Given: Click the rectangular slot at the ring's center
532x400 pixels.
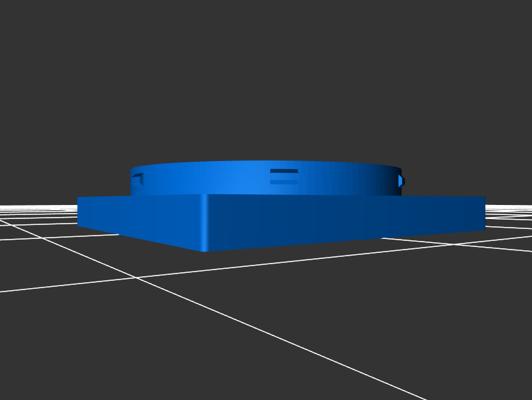Looking at the screenshot, I should pos(284,176).
